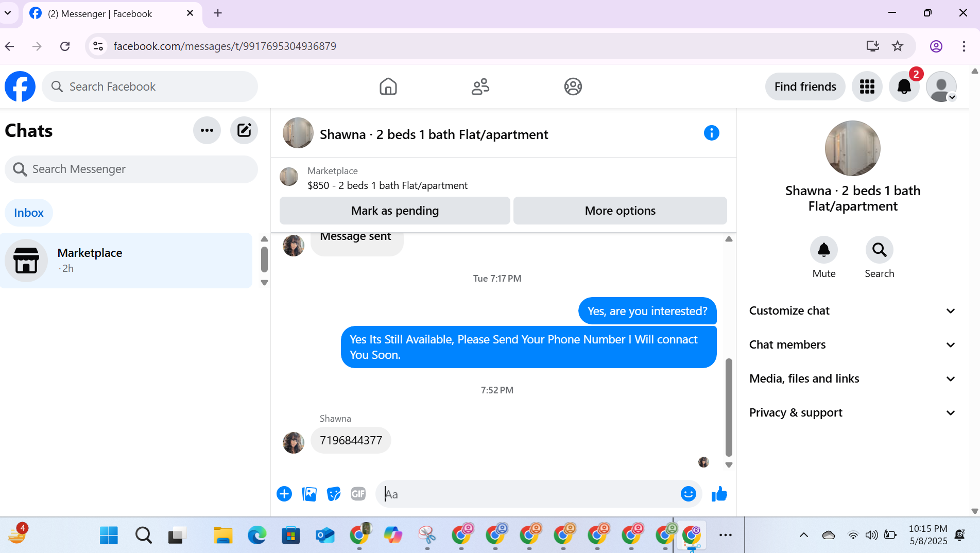Click the 'Yes, are you interested?' message
Viewport: 980px width, 553px height.
click(647, 311)
